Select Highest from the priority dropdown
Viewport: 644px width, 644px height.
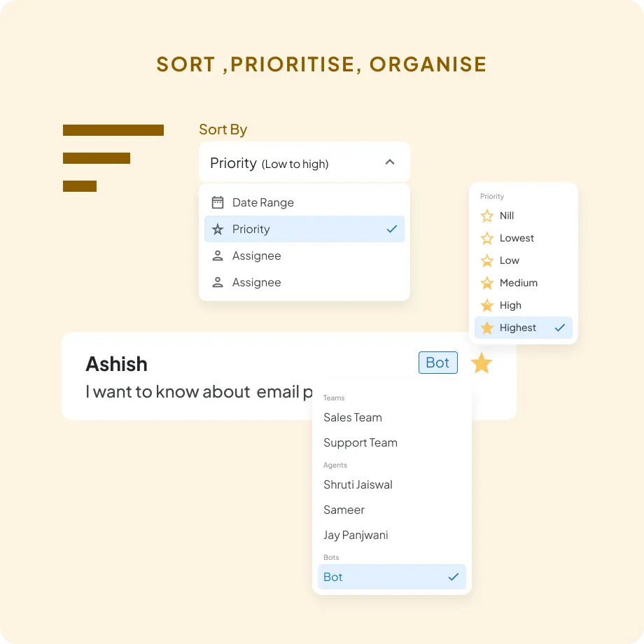(519, 328)
